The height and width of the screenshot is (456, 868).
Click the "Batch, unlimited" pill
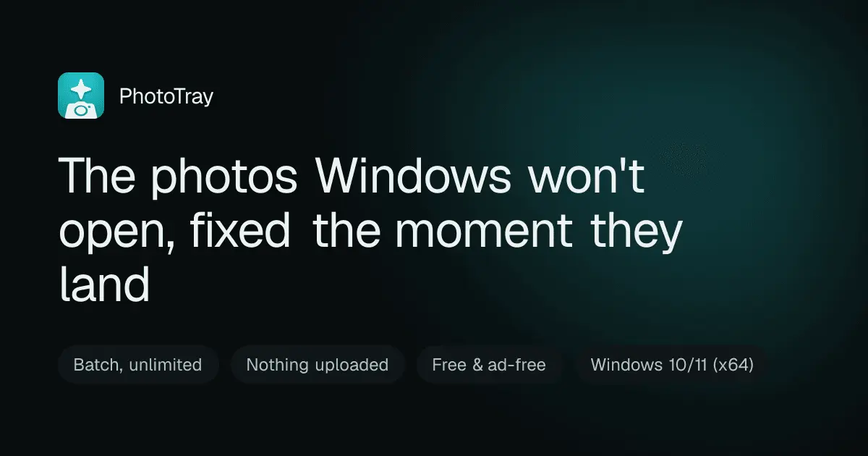[x=137, y=365]
